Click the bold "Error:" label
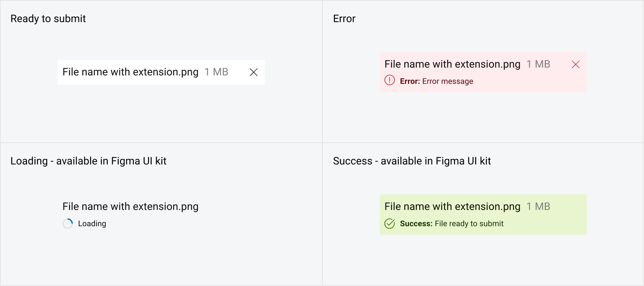Screen dimensions: 644x286 click(410, 81)
